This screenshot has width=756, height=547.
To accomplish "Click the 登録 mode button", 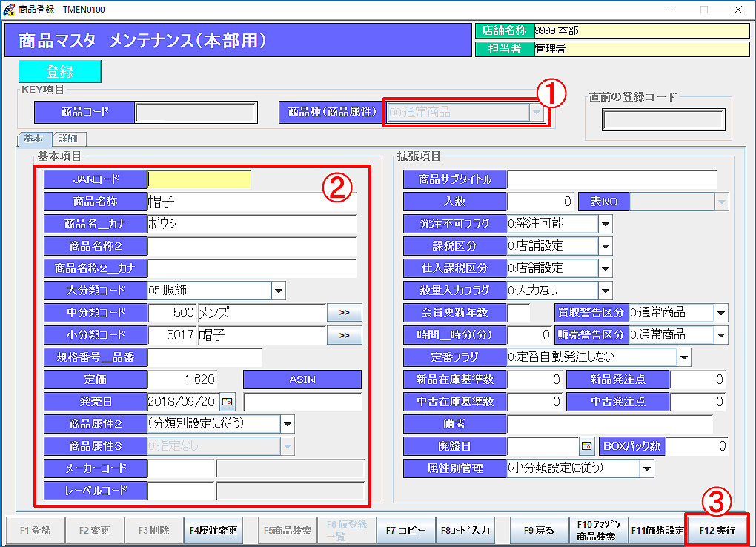I will (x=60, y=71).
